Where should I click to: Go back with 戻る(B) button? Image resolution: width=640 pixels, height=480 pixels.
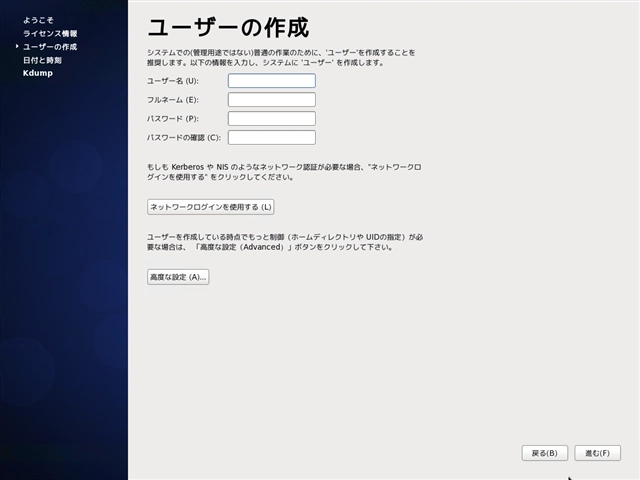[x=544, y=453]
